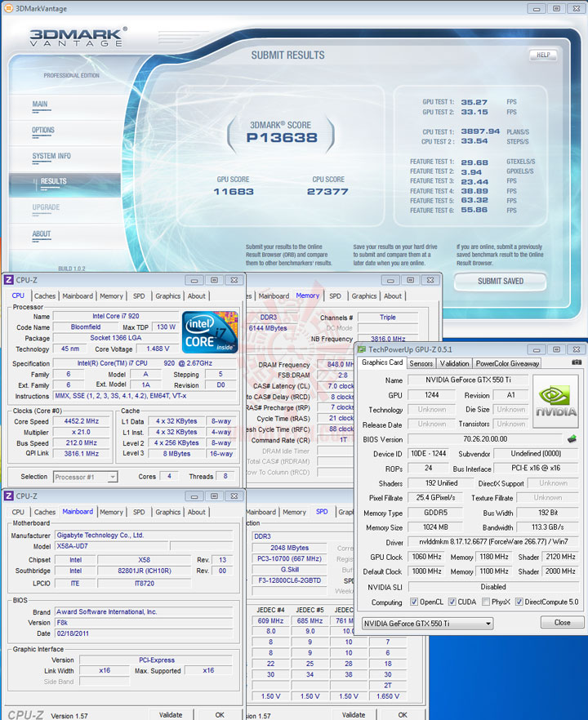The image size is (588, 720).
Task: Open Graphics tab in the Memory CPU-Z window
Action: click(x=364, y=296)
